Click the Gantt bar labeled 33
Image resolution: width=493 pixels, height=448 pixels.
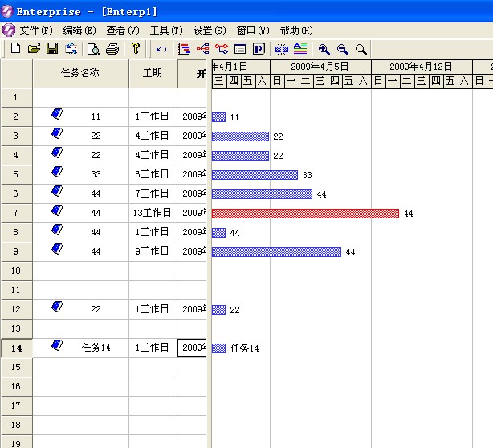click(255, 175)
